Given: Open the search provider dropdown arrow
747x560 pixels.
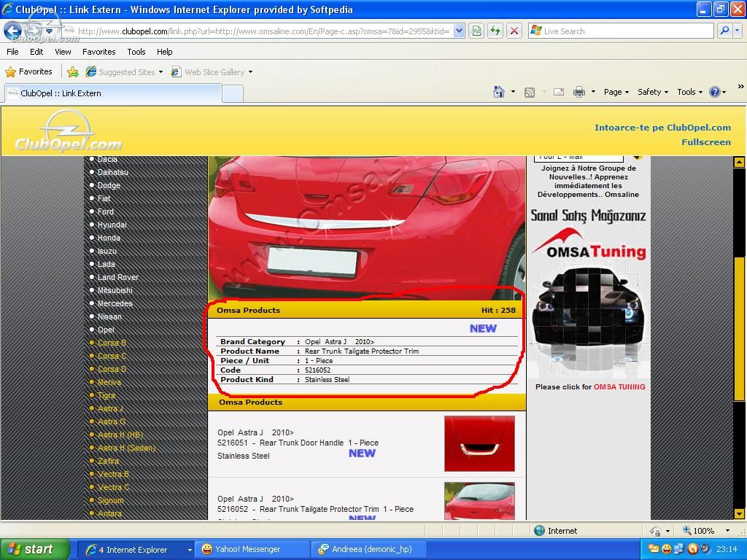Looking at the screenshot, I should (x=738, y=31).
